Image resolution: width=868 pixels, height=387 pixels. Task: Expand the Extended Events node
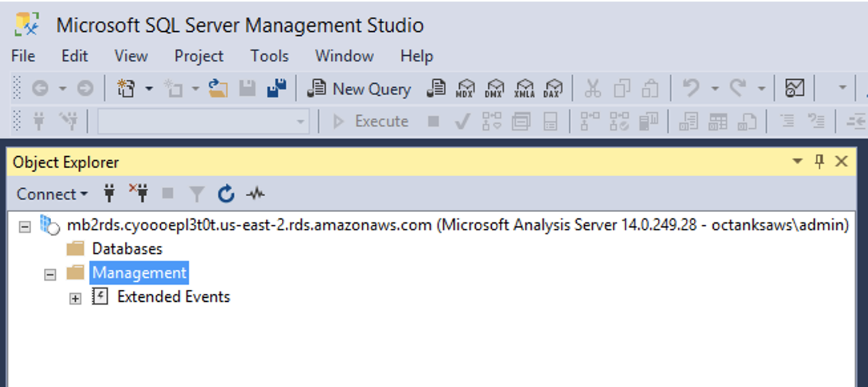pos(75,299)
